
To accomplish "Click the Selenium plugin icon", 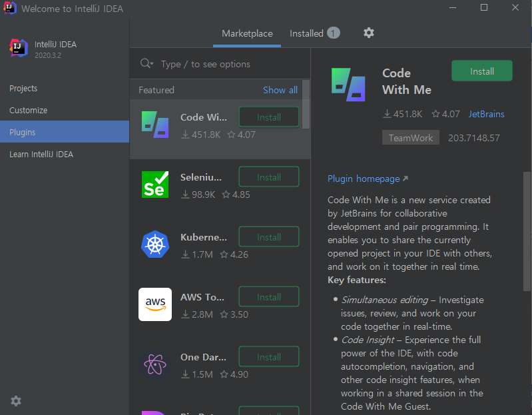I will click(155, 185).
